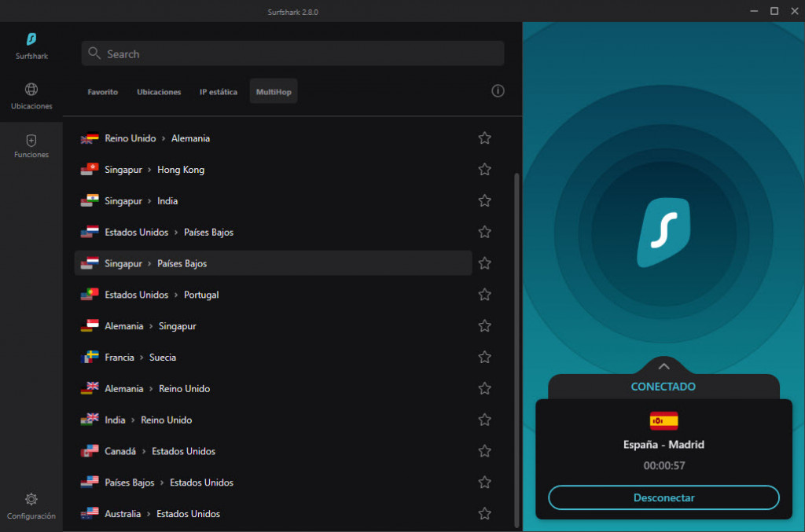
Task: Select India › Reino Unido route
Action: pyautogui.click(x=273, y=420)
